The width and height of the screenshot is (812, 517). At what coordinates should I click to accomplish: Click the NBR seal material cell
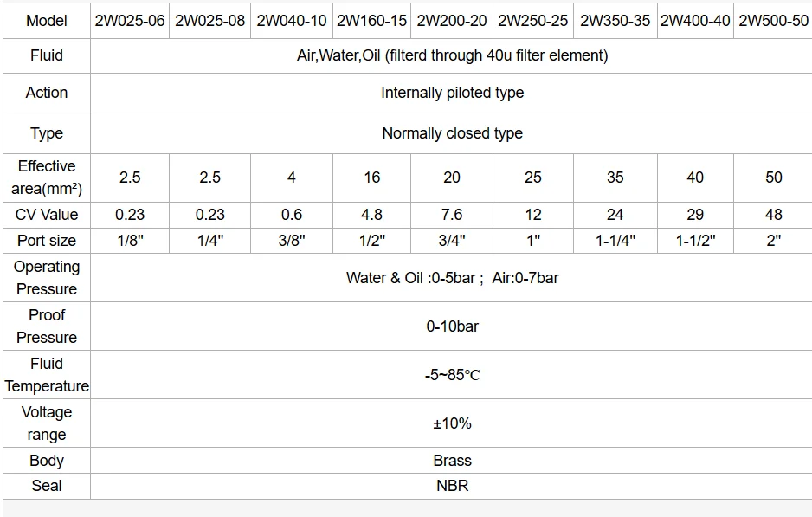pyautogui.click(x=452, y=486)
